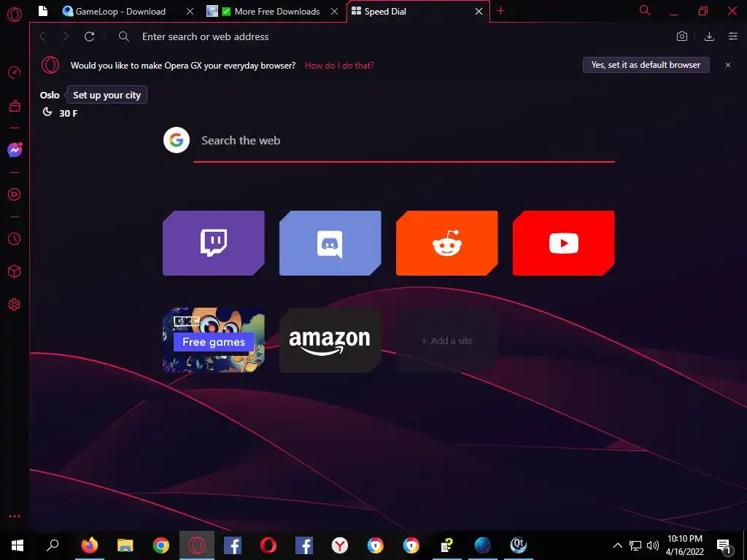Reload the current page
Viewport: 747px width, 560px height.
pos(89,36)
